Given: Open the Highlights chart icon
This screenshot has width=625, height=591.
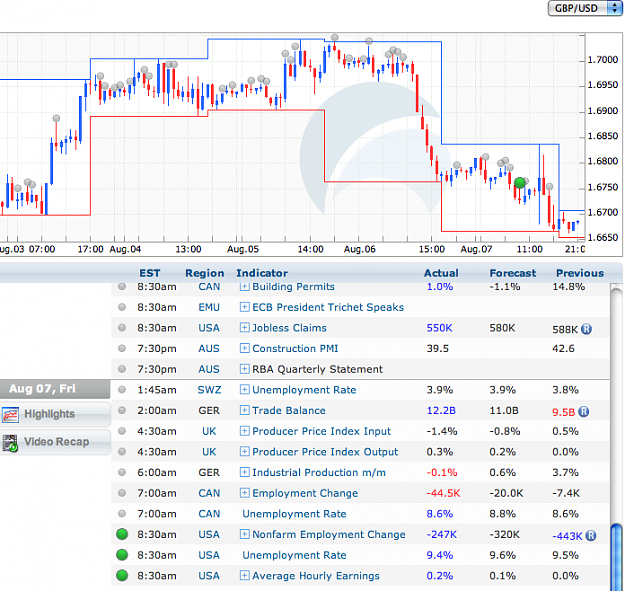Looking at the screenshot, I should (10, 414).
